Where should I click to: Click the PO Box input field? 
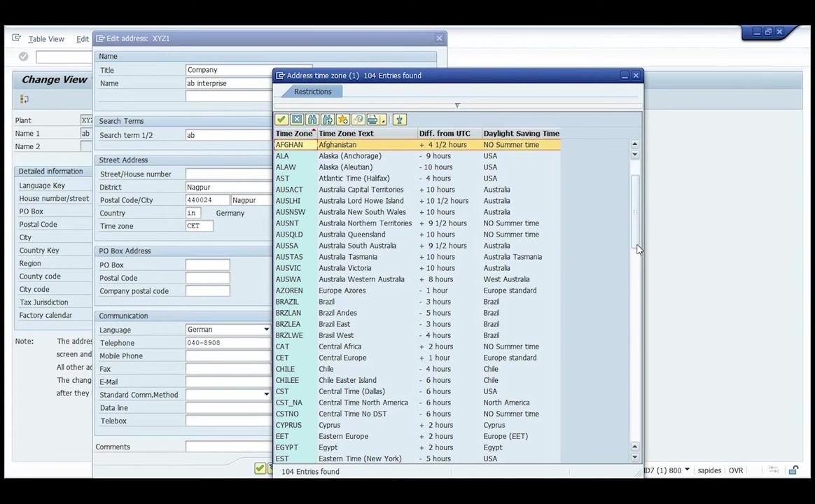tap(207, 265)
